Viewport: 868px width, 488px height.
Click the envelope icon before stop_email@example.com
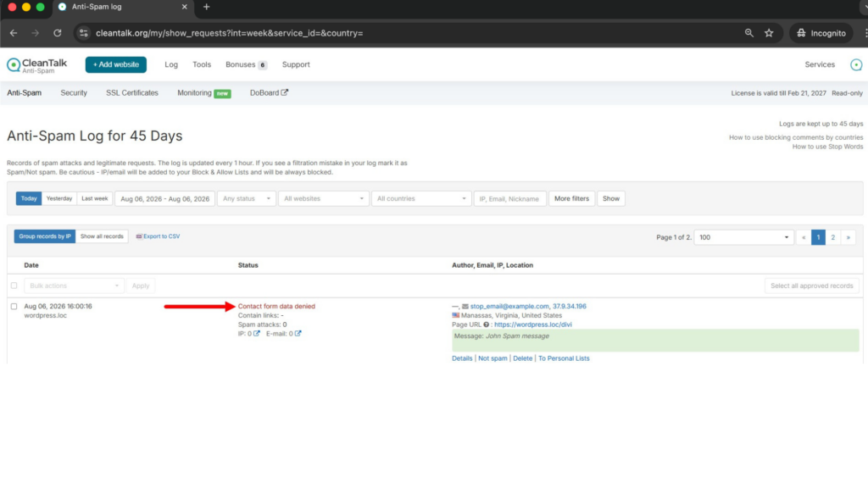pyautogui.click(x=465, y=307)
